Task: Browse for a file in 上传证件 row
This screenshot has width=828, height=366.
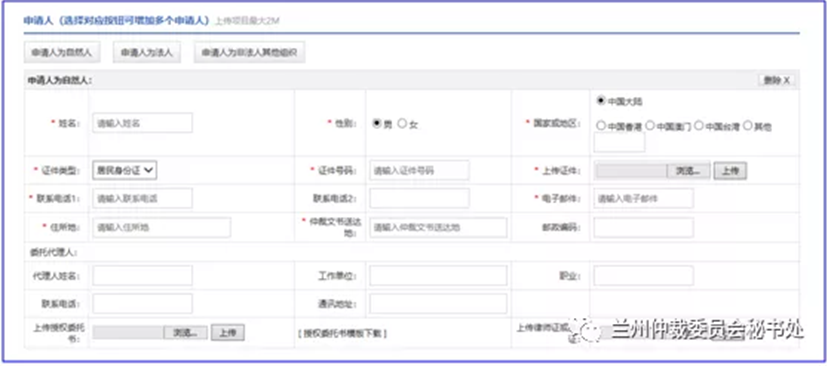Action: point(689,171)
